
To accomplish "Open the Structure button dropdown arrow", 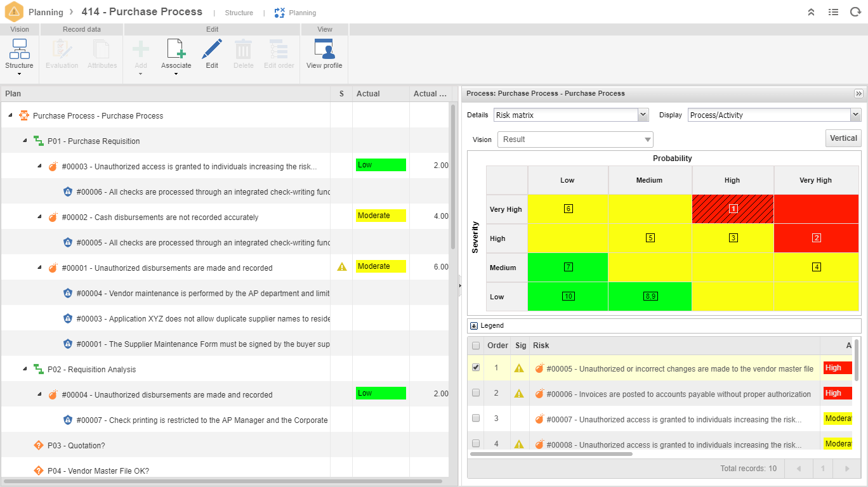I will point(19,74).
